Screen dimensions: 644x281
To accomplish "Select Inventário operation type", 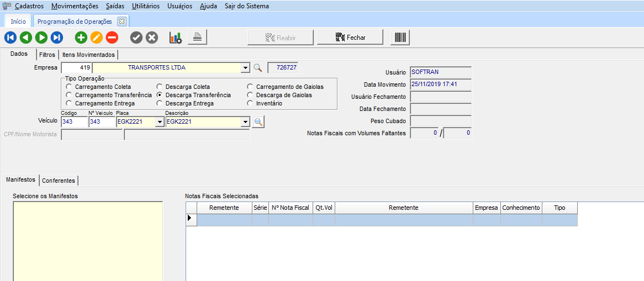I will pyautogui.click(x=249, y=104).
